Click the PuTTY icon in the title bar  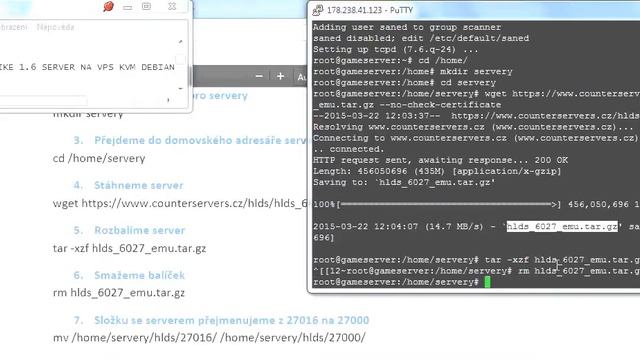tap(318, 10)
